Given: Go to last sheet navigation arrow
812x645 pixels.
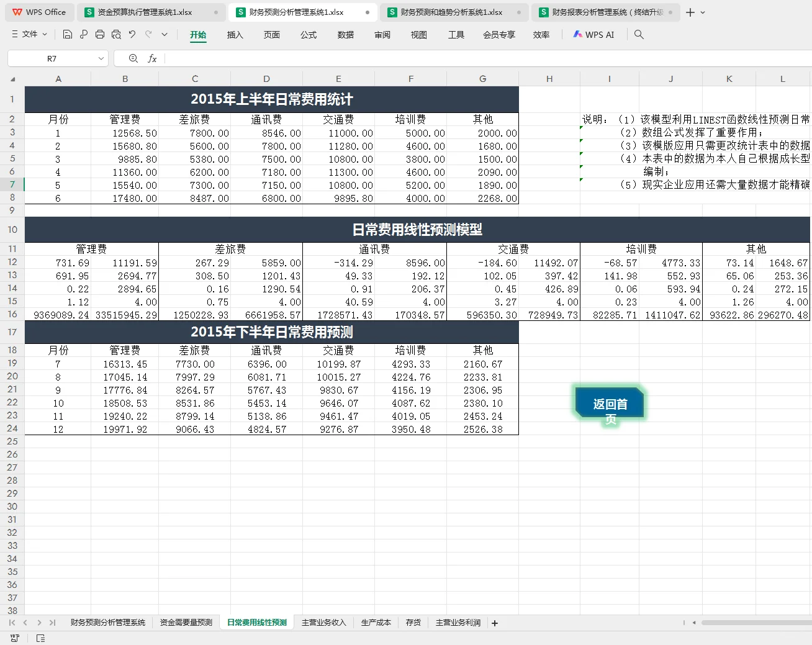Looking at the screenshot, I should point(52,623).
